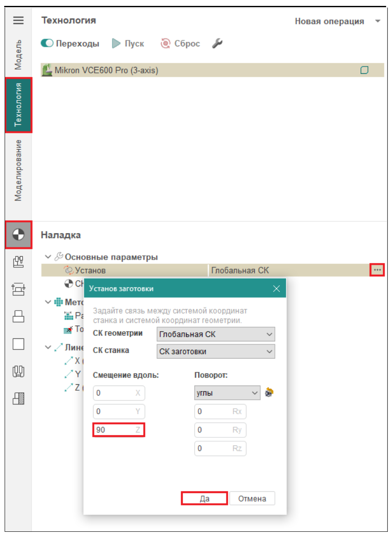The image size is (392, 536).
Task: Click the ellipsis button in Установ row
Action: point(377,270)
